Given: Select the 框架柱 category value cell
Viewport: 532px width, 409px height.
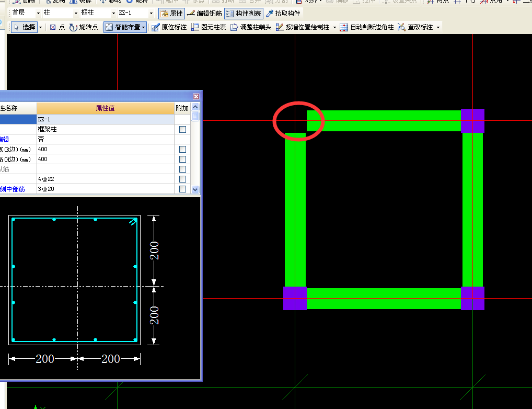Looking at the screenshot, I should click(x=106, y=129).
